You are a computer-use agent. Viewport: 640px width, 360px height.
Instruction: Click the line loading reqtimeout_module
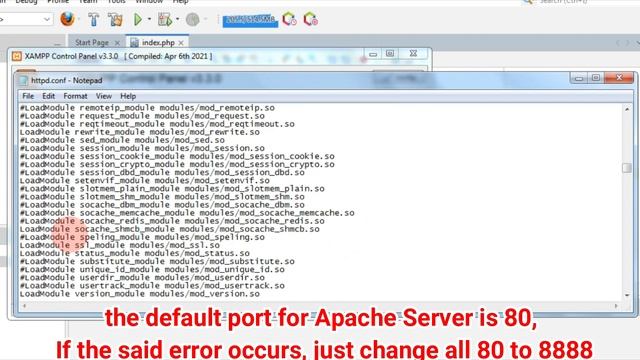[157, 124]
